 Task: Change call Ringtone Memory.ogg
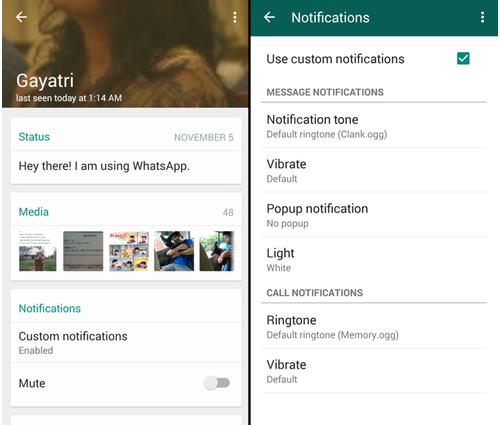pos(373,327)
